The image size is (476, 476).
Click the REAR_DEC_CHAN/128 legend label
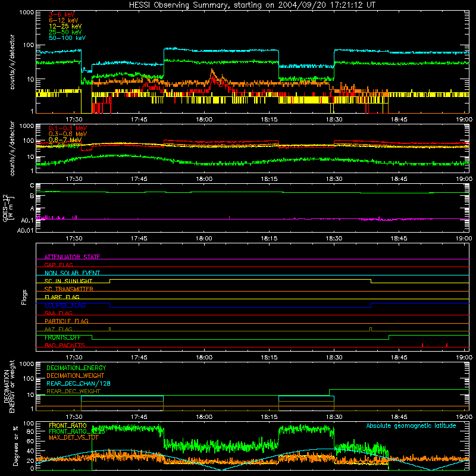[x=79, y=383]
